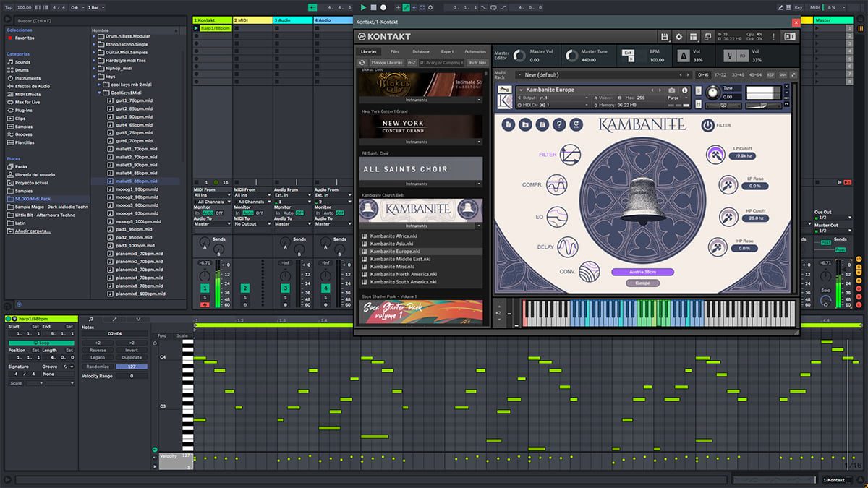Expand the Drum.n.Bass.Modular folder
868x488 pixels.
(x=95, y=36)
